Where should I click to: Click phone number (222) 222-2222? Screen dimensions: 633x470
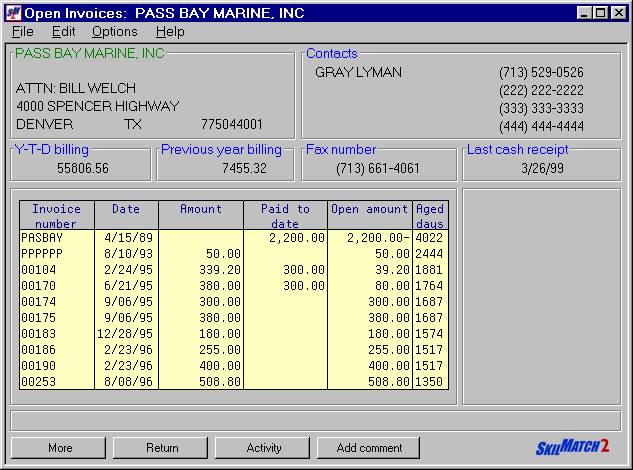coord(541,90)
